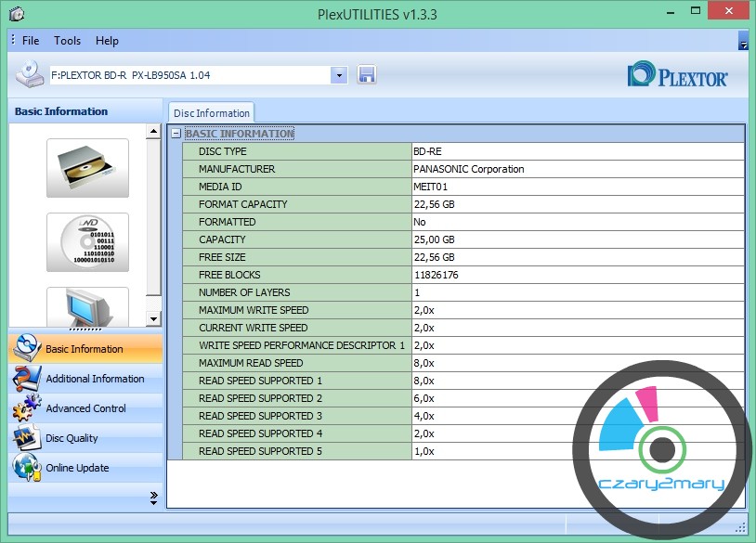Open the Help menu
This screenshot has width=756, height=543.
pos(107,41)
